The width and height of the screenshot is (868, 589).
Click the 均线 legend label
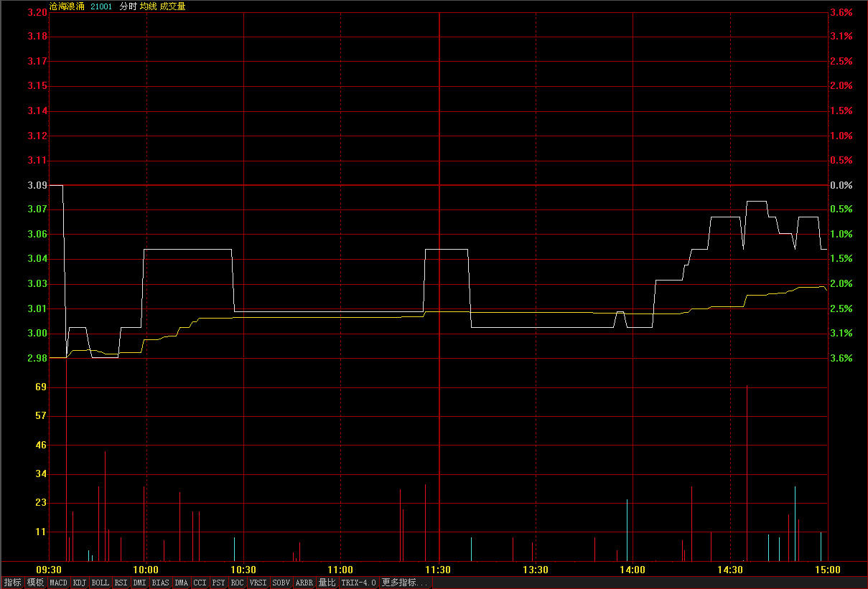click(x=149, y=6)
